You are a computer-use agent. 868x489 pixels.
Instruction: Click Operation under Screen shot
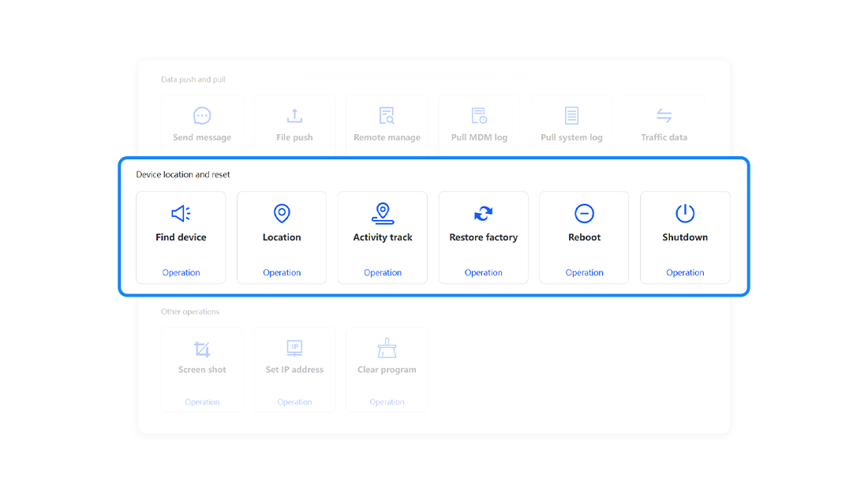pyautogui.click(x=202, y=402)
